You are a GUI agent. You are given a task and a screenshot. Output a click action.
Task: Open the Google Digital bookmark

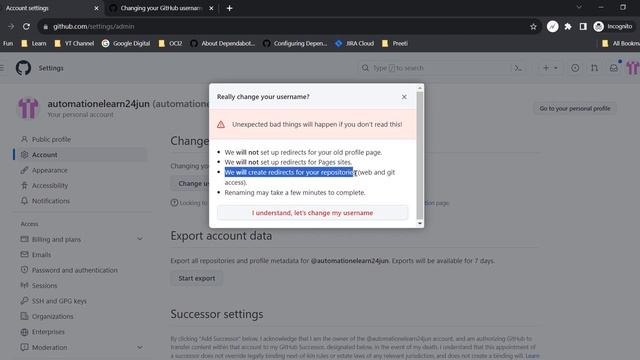pos(126,43)
